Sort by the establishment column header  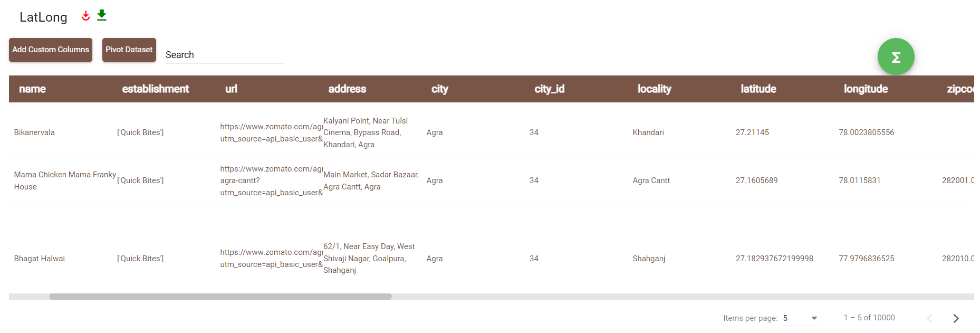(155, 89)
